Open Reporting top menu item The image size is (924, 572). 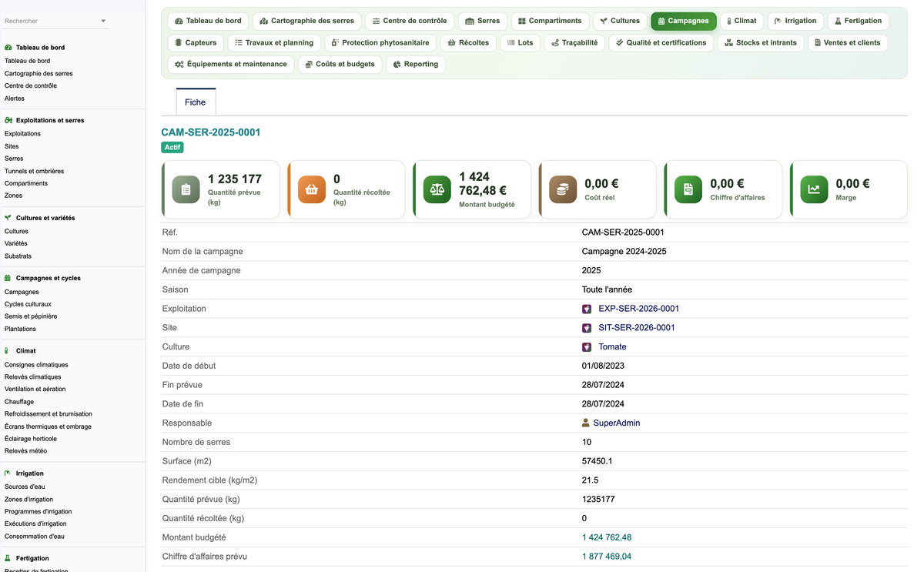click(416, 64)
